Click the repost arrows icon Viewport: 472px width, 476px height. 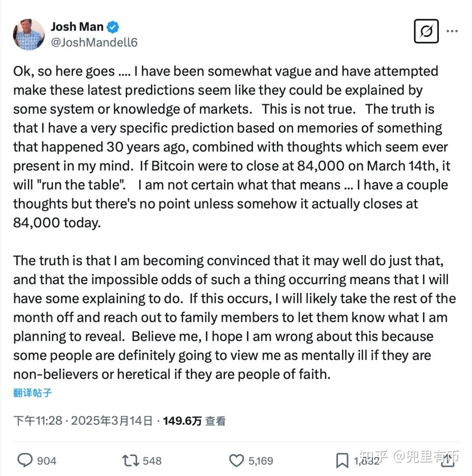[131, 460]
